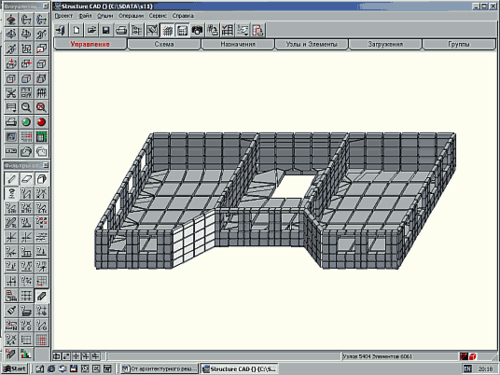Click the camera snapshot icon

[197, 31]
